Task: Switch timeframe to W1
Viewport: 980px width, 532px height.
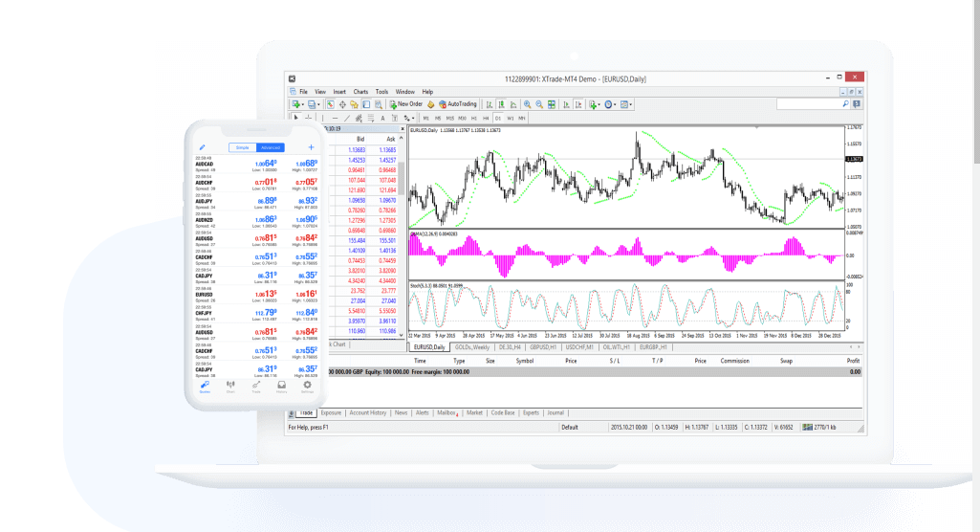Action: click(x=510, y=118)
